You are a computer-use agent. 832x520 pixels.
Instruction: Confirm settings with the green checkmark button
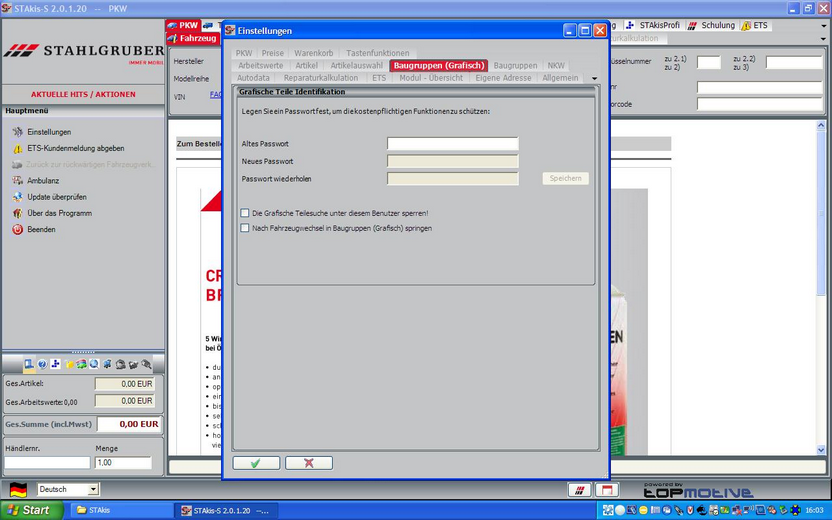(x=256, y=463)
